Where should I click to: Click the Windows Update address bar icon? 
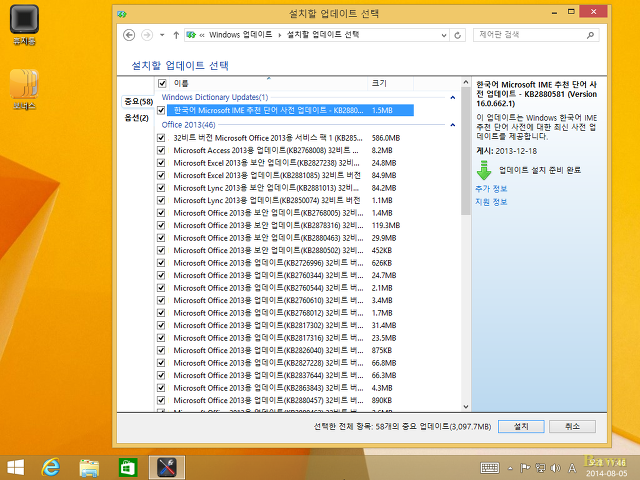(x=191, y=35)
